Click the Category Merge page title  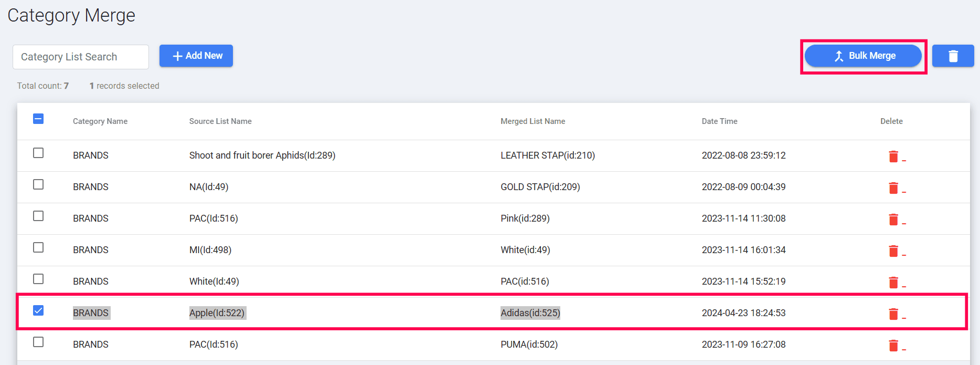tap(71, 15)
